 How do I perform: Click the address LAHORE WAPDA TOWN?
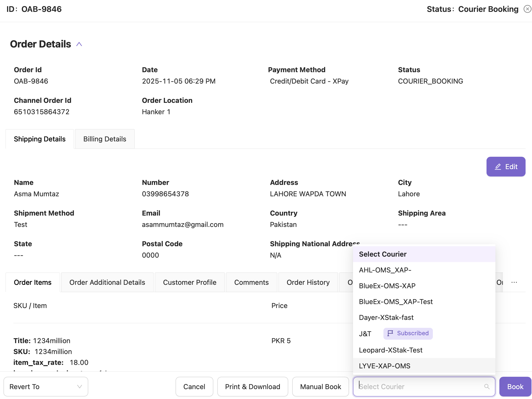(x=308, y=194)
